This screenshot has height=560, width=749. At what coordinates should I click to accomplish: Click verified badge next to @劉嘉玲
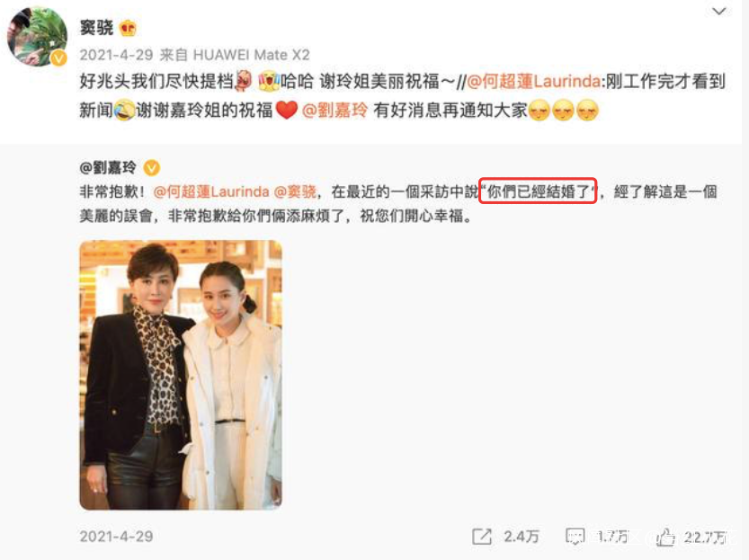point(152,168)
